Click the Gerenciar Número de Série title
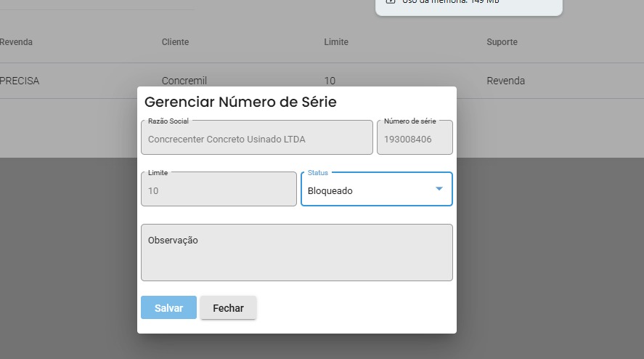This screenshot has height=359, width=644. point(240,102)
